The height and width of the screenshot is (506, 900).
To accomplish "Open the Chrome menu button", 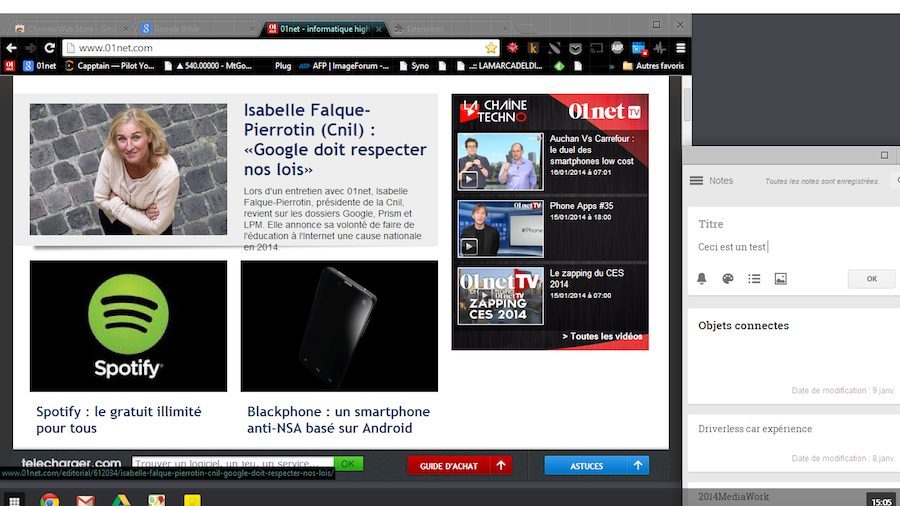I will pyautogui.click(x=680, y=48).
